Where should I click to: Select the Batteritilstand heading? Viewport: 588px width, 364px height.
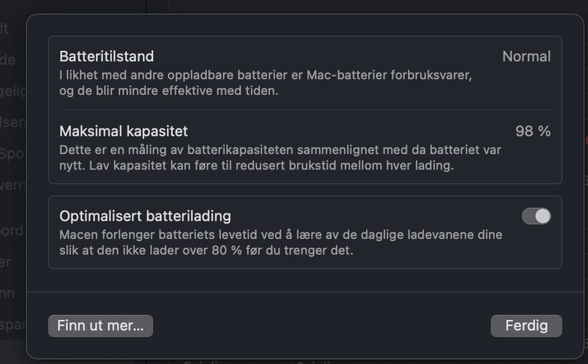[107, 56]
